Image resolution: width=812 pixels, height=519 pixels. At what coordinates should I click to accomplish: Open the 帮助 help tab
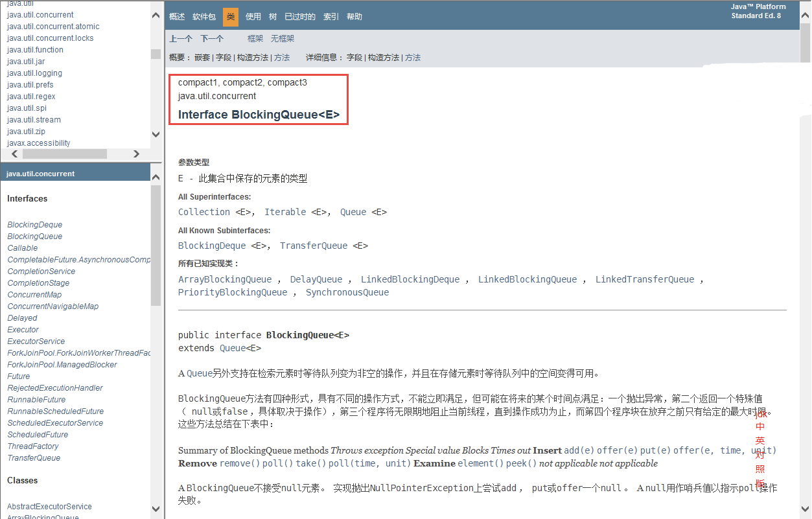pyautogui.click(x=354, y=17)
